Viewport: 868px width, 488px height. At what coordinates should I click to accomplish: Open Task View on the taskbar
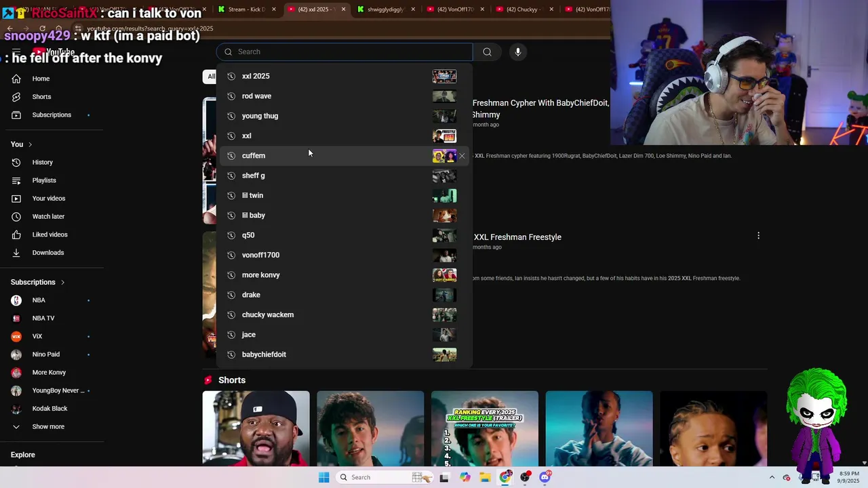(x=444, y=477)
